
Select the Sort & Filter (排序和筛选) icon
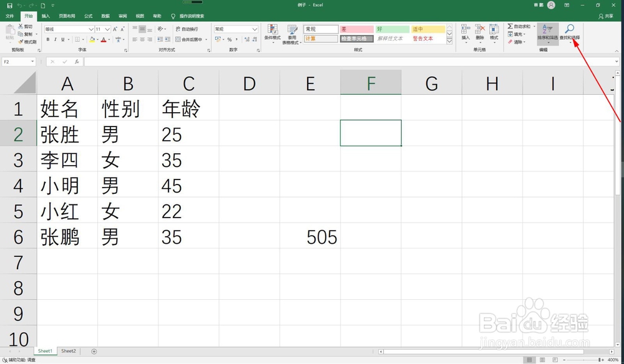point(547,30)
